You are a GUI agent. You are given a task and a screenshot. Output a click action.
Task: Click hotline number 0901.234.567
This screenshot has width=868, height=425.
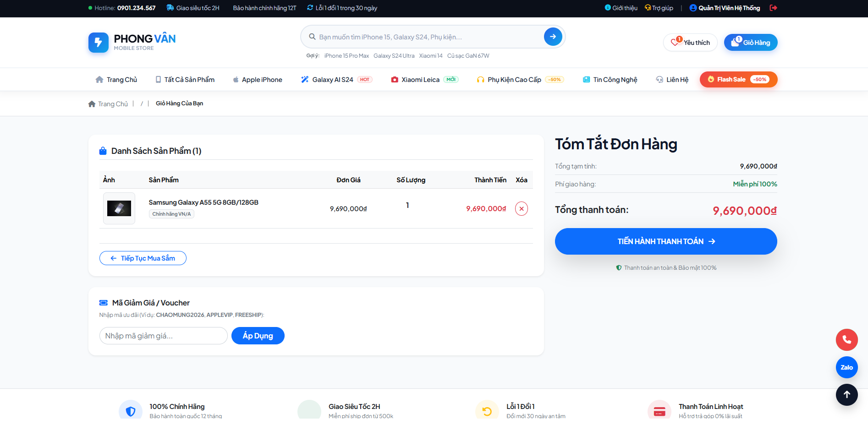click(x=136, y=8)
